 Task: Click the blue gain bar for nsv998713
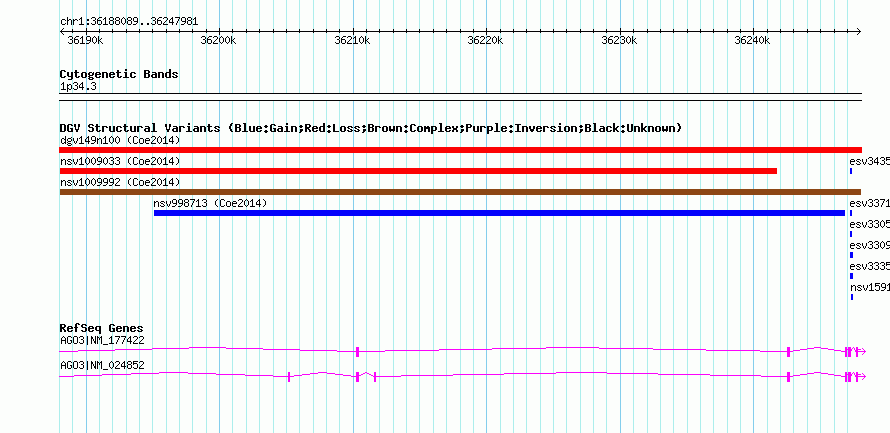point(499,213)
